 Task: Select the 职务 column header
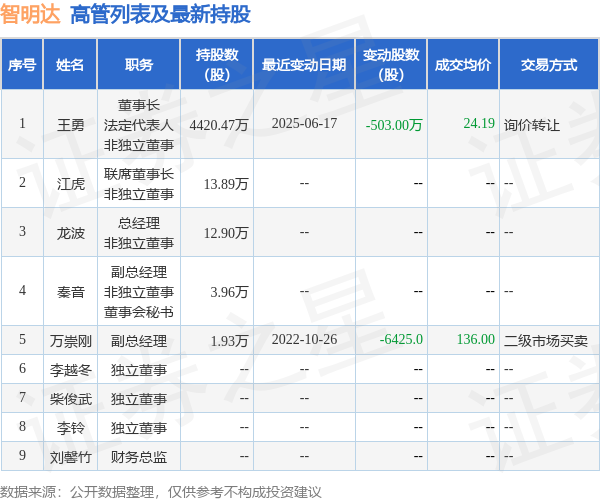pos(139,65)
